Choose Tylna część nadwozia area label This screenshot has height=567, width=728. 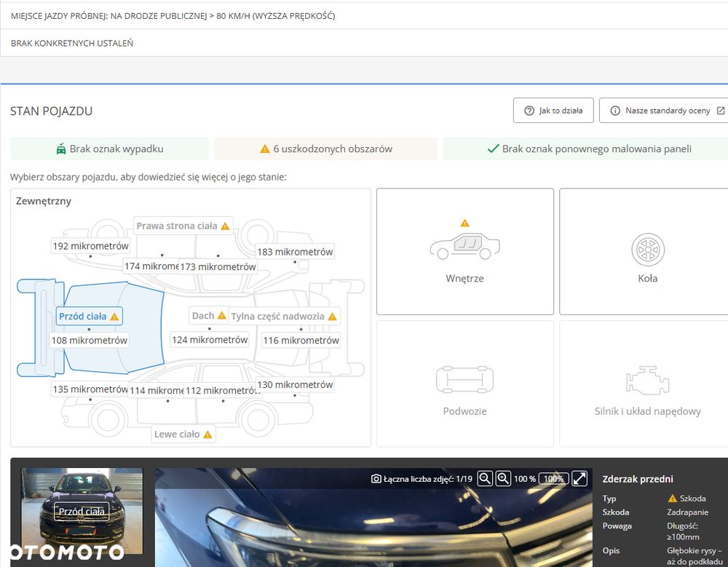(284, 316)
